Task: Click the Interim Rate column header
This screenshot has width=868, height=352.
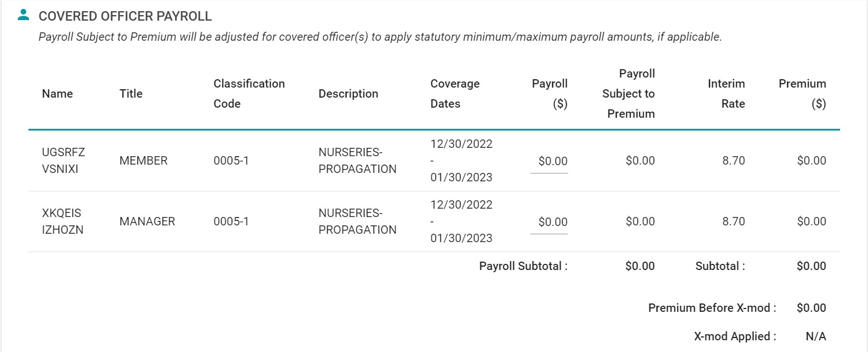Action: (726, 94)
